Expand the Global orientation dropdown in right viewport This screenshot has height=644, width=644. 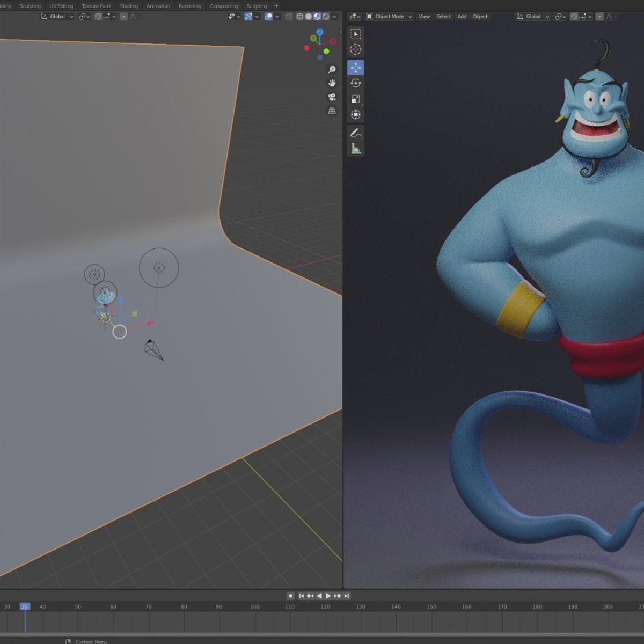(x=533, y=17)
